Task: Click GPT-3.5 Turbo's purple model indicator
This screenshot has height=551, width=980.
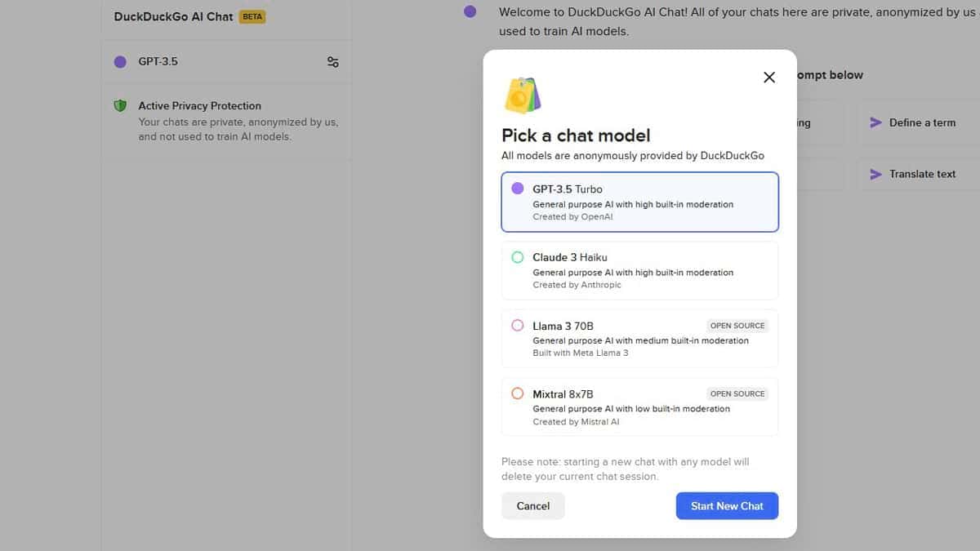Action: (x=517, y=188)
